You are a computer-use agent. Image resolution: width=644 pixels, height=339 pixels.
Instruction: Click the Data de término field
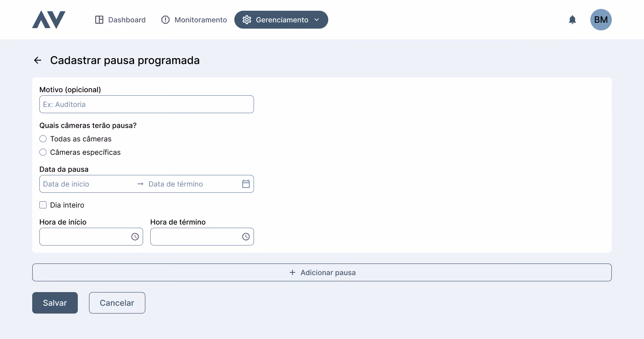(x=192, y=184)
